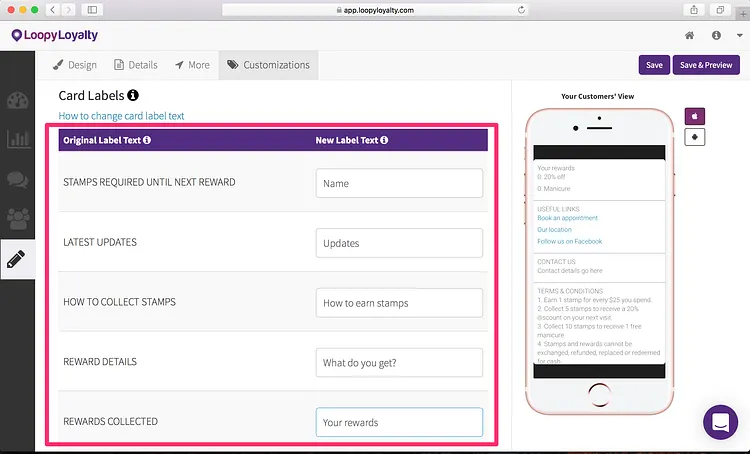Screen dimensions: 750x454
Task: Switch to the More tab
Action: [x=192, y=65]
